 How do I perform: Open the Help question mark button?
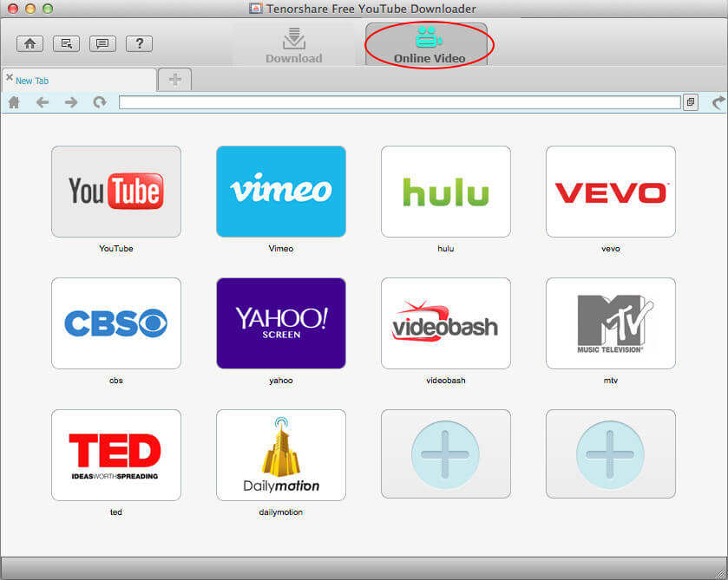(140, 43)
